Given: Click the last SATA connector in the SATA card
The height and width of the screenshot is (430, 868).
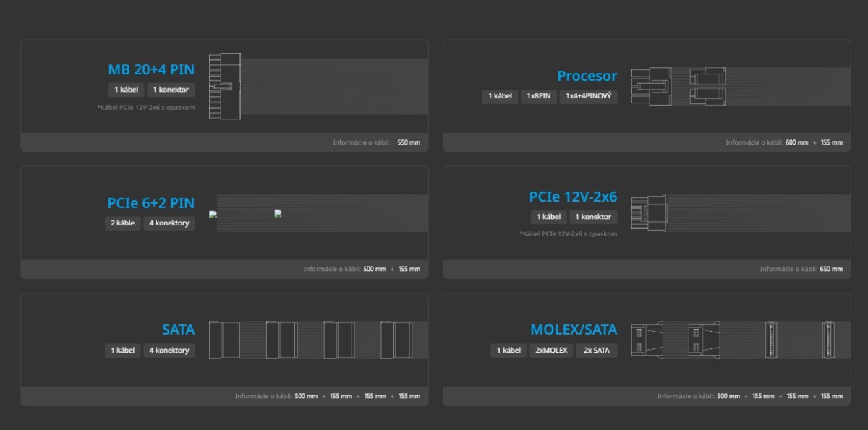Looking at the screenshot, I should pyautogui.click(x=397, y=340).
